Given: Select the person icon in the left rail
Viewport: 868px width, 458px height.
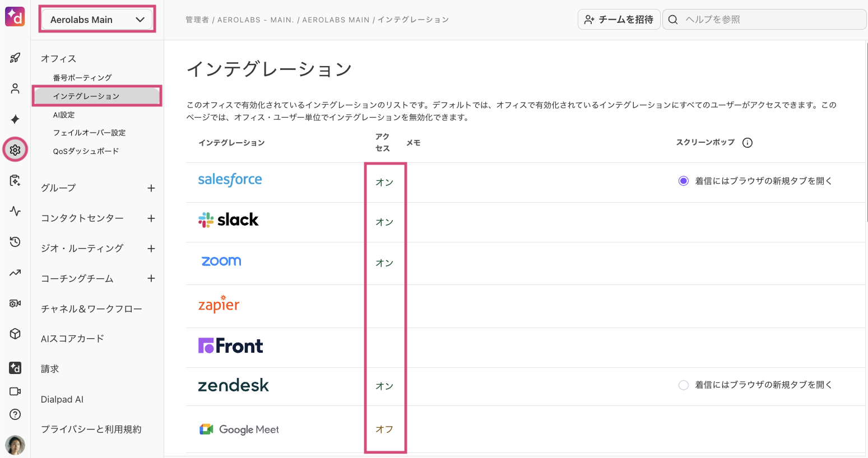Looking at the screenshot, I should (x=15, y=88).
